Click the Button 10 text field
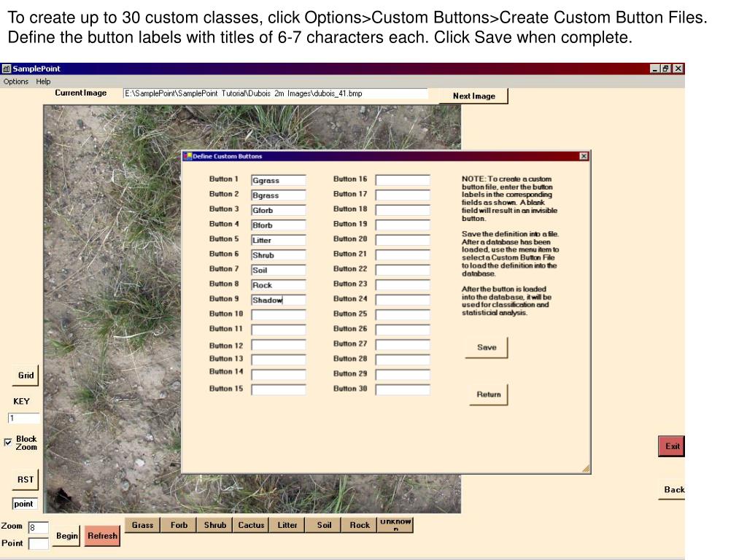 pyautogui.click(x=278, y=314)
